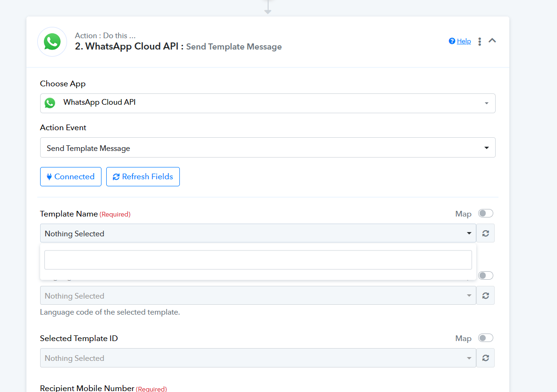Toggle Map switch for Template Name

(485, 213)
